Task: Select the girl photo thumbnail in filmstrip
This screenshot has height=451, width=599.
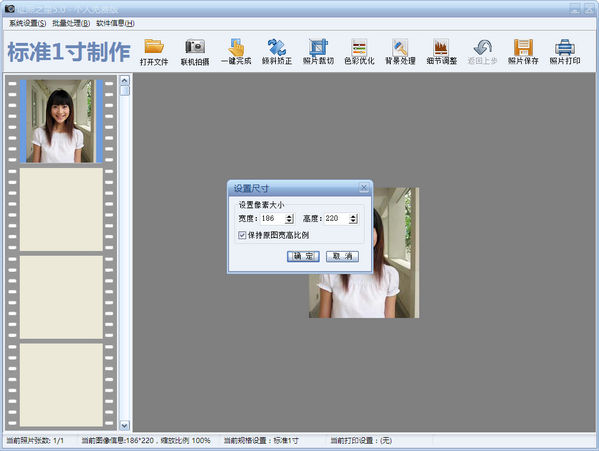Action: click(61, 121)
